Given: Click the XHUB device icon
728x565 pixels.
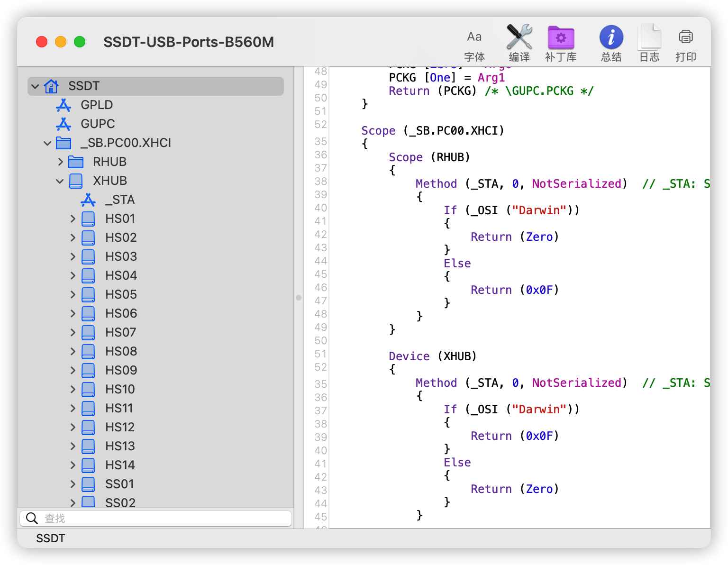Looking at the screenshot, I should tap(76, 181).
